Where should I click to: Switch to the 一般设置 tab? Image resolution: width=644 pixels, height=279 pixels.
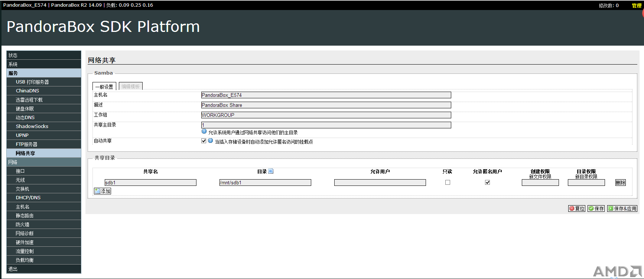pos(104,86)
